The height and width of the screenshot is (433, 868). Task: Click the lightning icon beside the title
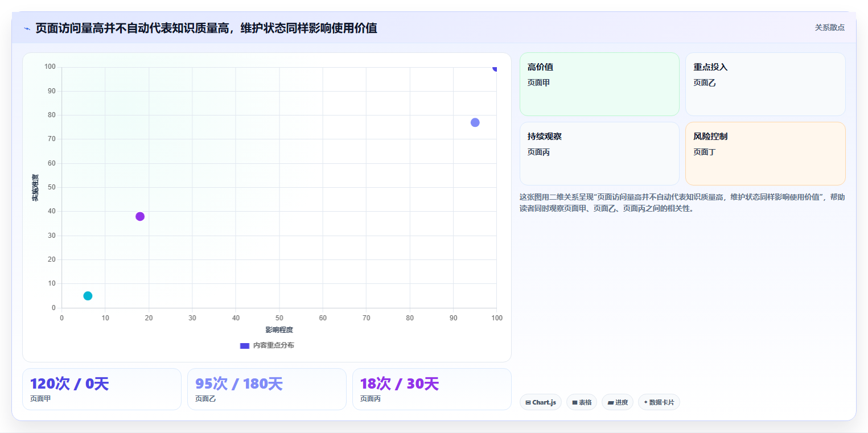click(27, 28)
